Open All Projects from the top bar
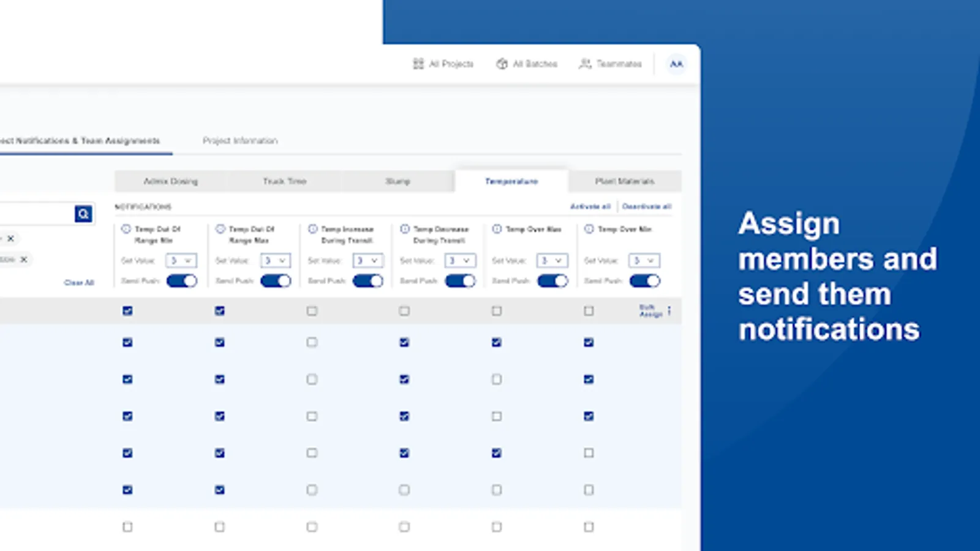The image size is (980, 551). click(443, 64)
